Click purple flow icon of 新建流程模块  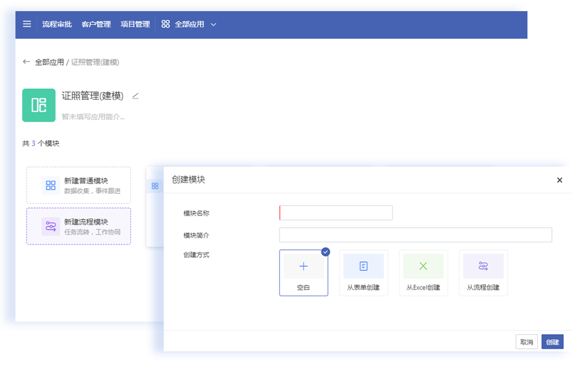[51, 227]
